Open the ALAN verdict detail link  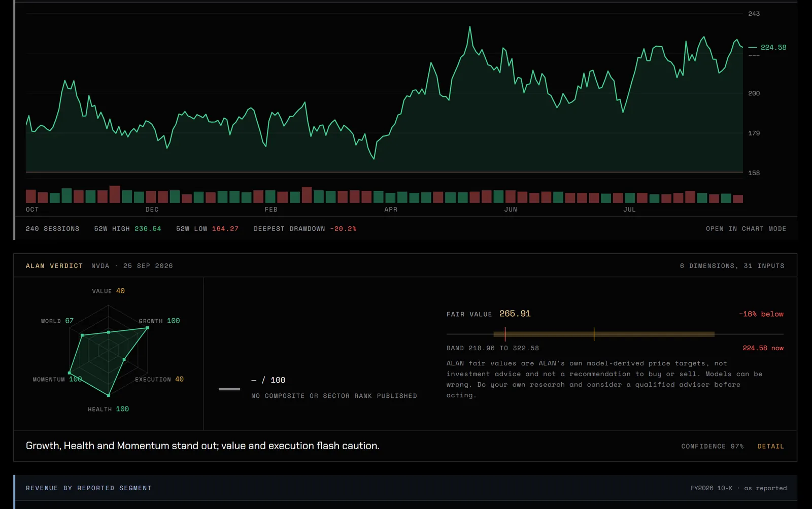[770, 447]
